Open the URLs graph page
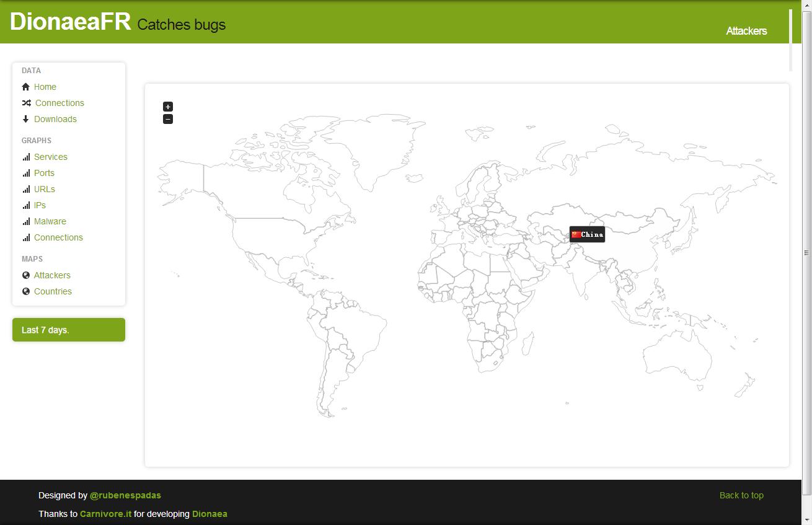812x525 pixels. click(45, 189)
